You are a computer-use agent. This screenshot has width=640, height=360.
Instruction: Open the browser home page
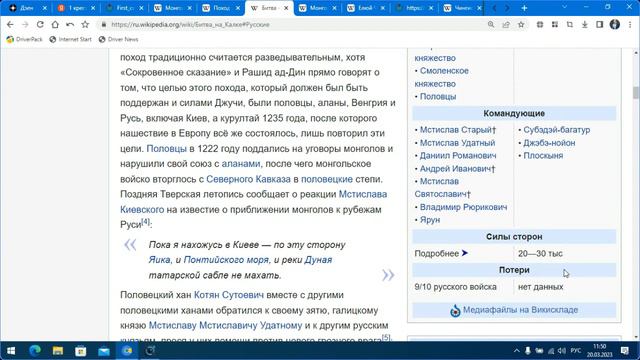pyautogui.click(x=55, y=24)
